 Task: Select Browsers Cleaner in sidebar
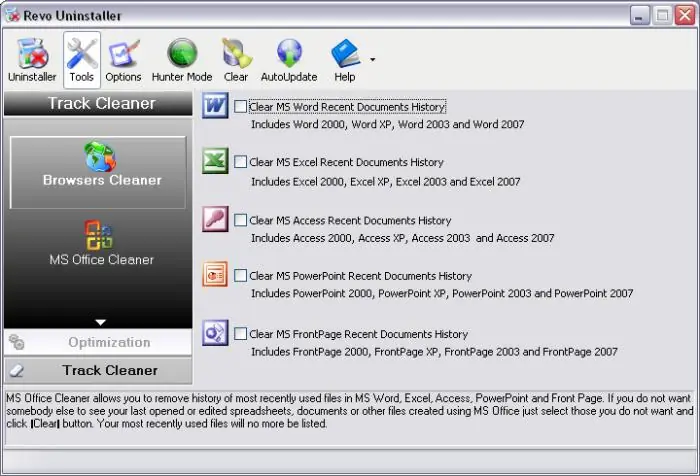(98, 172)
